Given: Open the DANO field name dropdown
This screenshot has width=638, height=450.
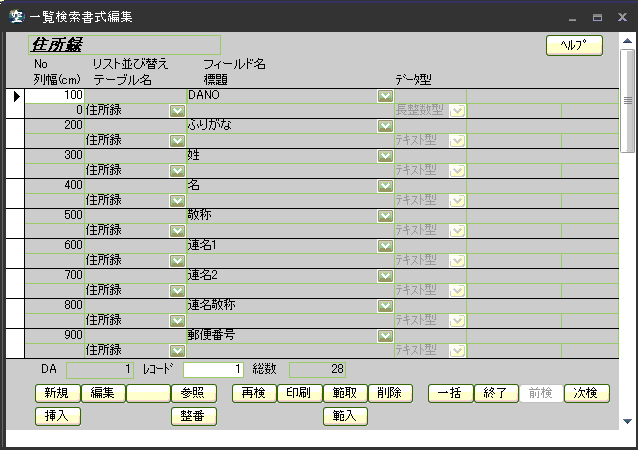Looking at the screenshot, I should [x=384, y=96].
